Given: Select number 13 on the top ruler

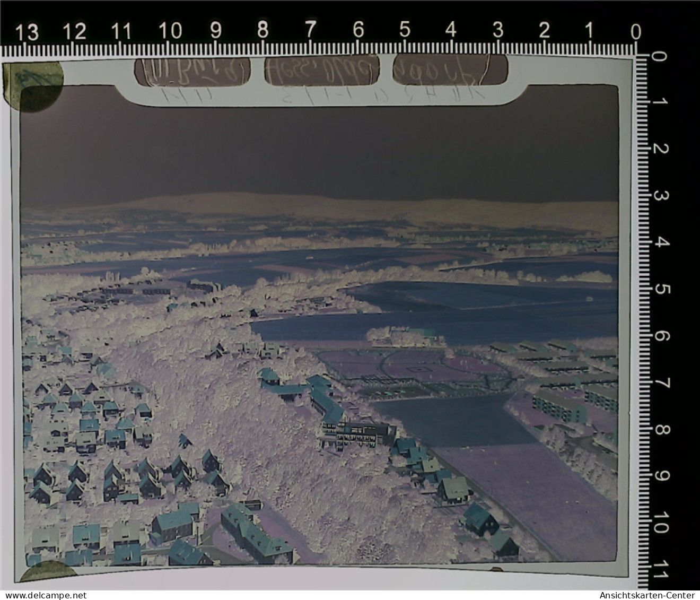Looking at the screenshot, I should pyautogui.click(x=27, y=32).
